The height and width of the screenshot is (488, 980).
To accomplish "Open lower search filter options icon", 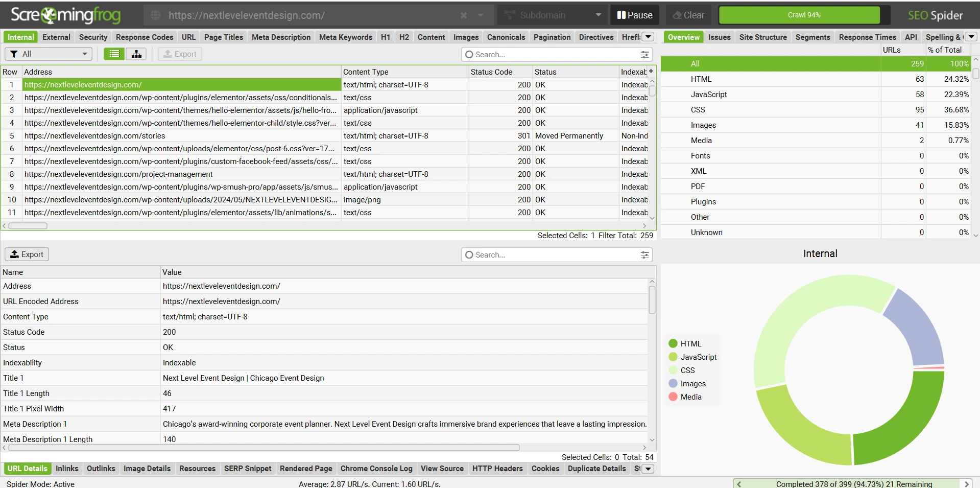I will click(x=645, y=255).
